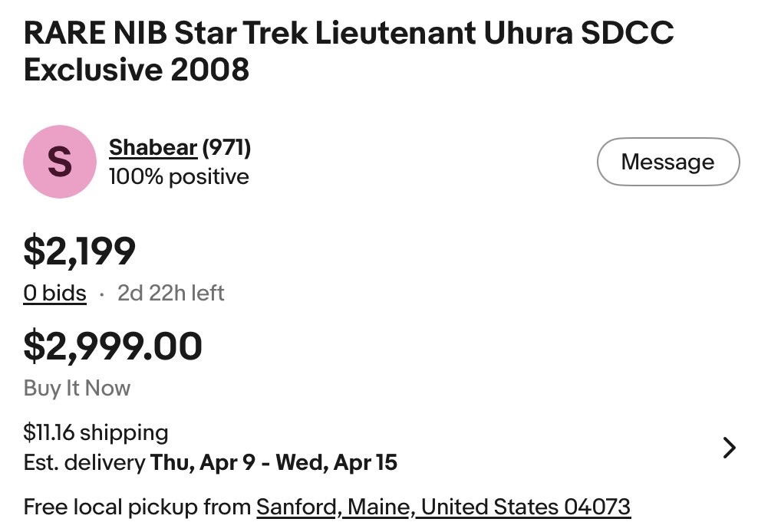Click the Wed, Apr 15 delivery date
This screenshot has width=758, height=532.
coord(337,462)
